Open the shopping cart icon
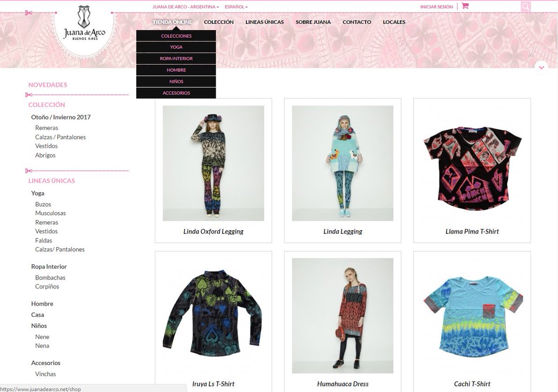This screenshot has height=392, width=558. click(465, 6)
